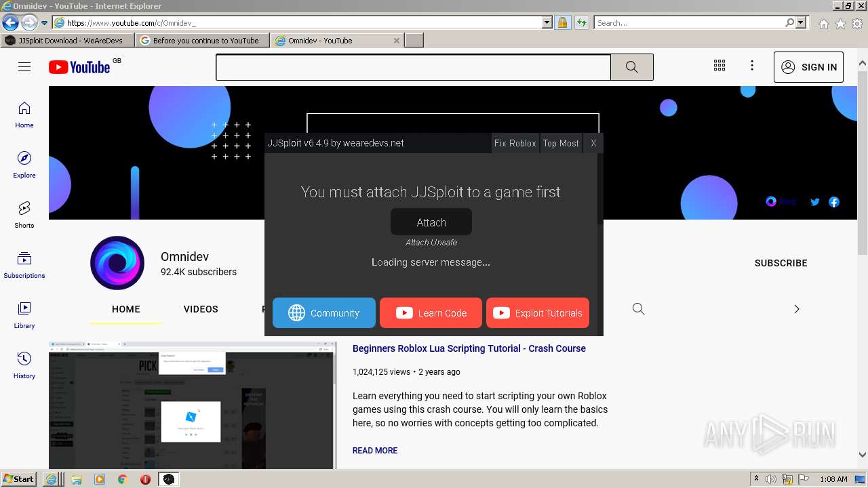Viewport: 868px width, 488px height.
Task: Show hidden system tray icons
Action: (755, 479)
